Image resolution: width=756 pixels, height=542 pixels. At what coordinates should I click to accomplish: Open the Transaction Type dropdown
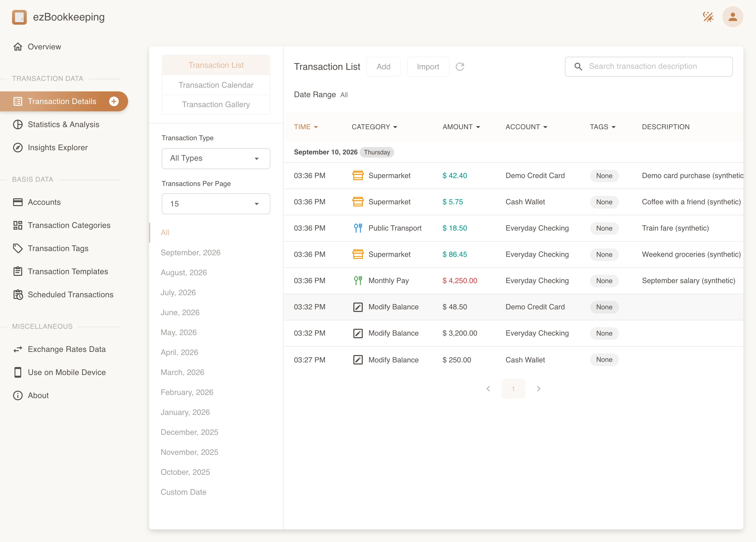point(216,158)
